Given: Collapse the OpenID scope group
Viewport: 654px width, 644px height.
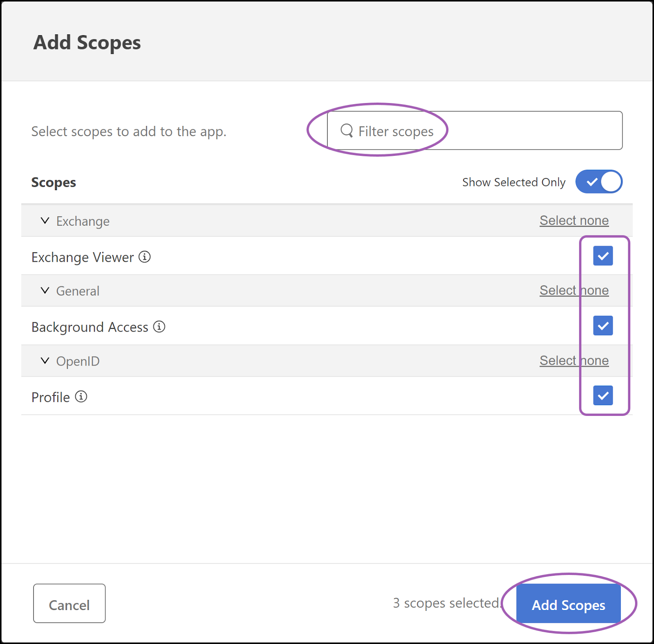Looking at the screenshot, I should coord(45,361).
